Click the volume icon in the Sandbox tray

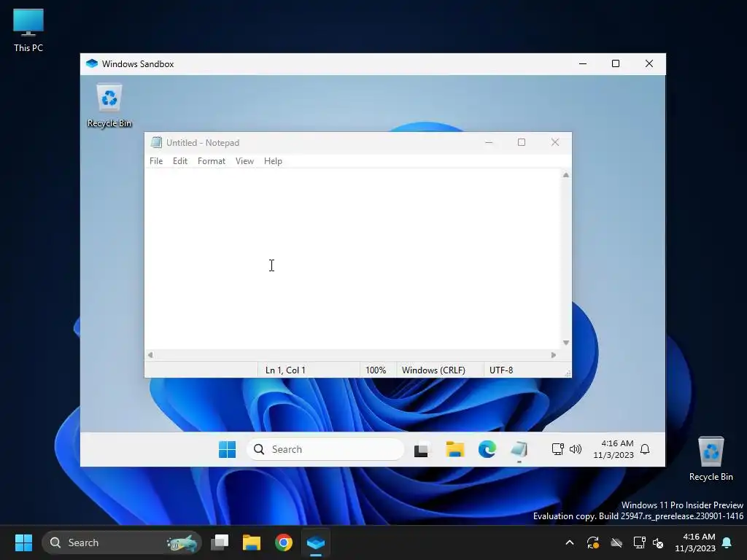(x=576, y=449)
